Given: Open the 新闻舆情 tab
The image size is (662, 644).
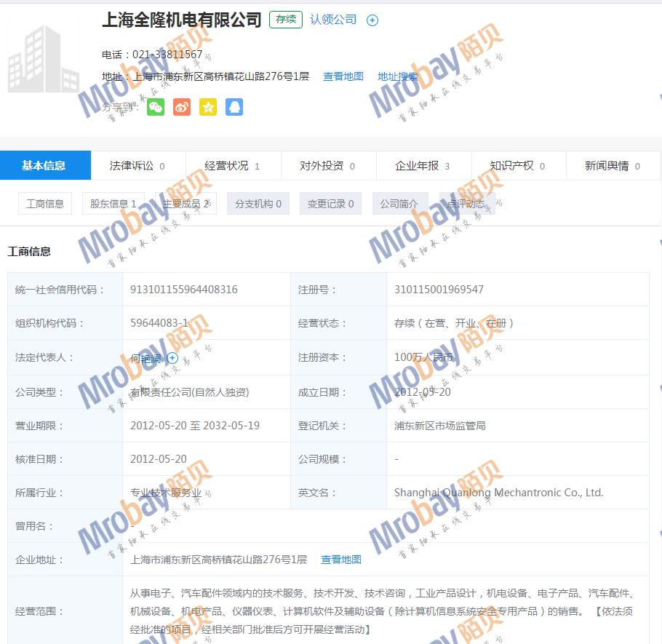Looking at the screenshot, I should click(612, 166).
